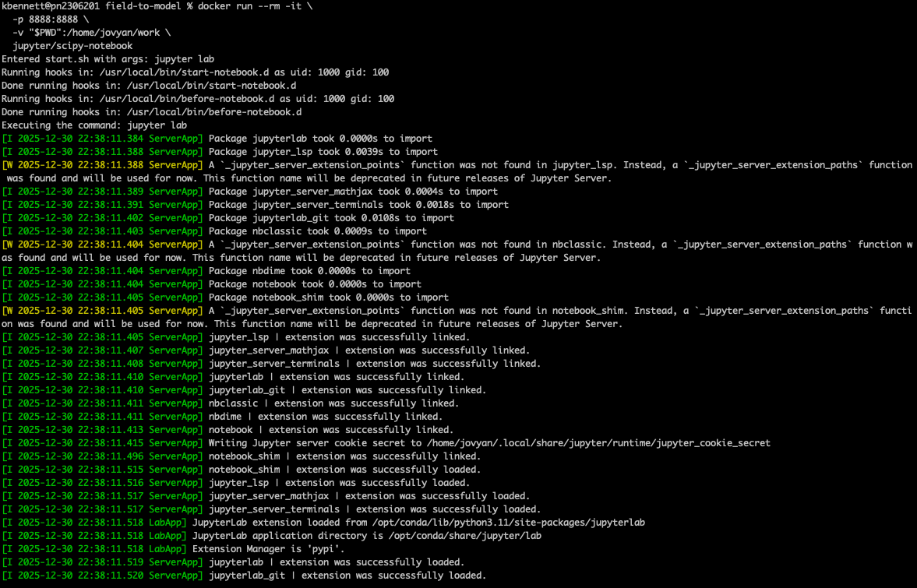917x588 pixels.
Task: Click the "Executing the command: jupyter lab" line
Action: coord(94,125)
